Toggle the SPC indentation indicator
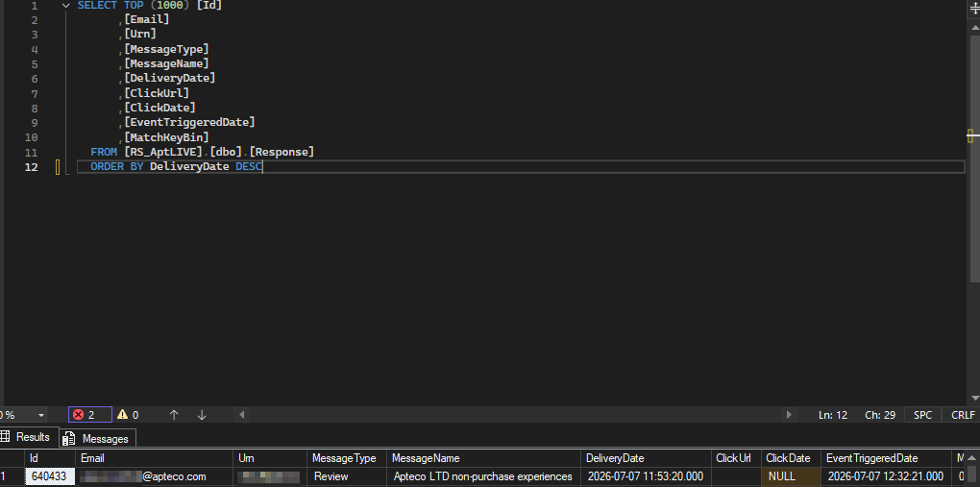Image resolution: width=980 pixels, height=487 pixels. [x=922, y=415]
